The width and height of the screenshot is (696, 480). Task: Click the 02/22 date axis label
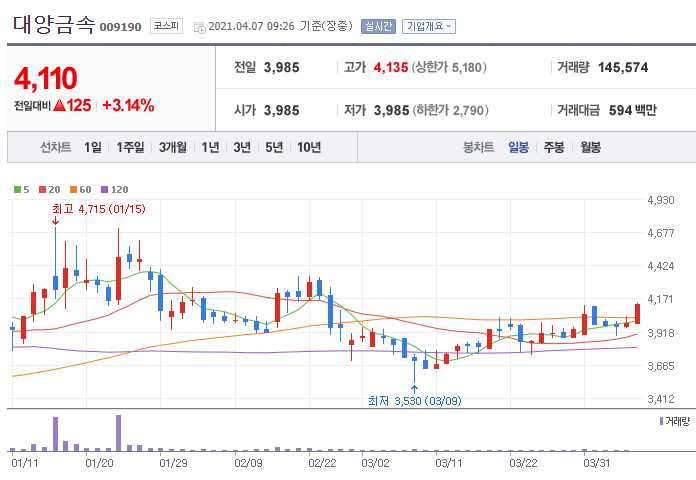click(322, 463)
